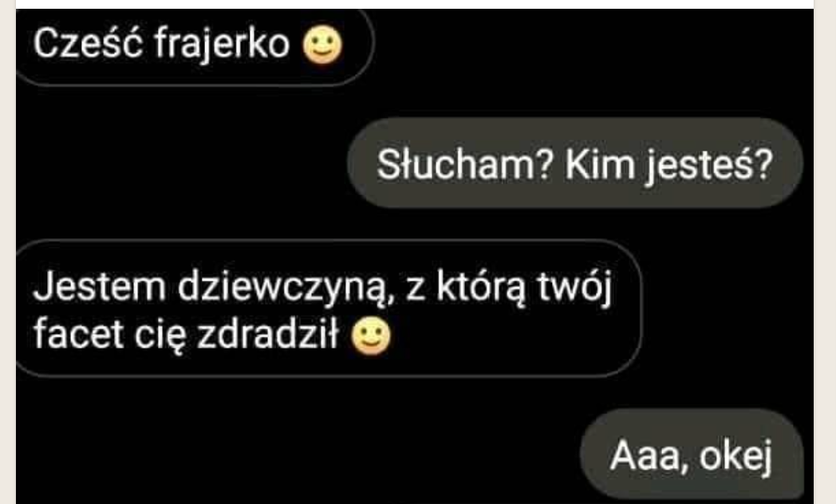Click the word "twój" in the third message
836x504 pixels.
click(x=574, y=288)
